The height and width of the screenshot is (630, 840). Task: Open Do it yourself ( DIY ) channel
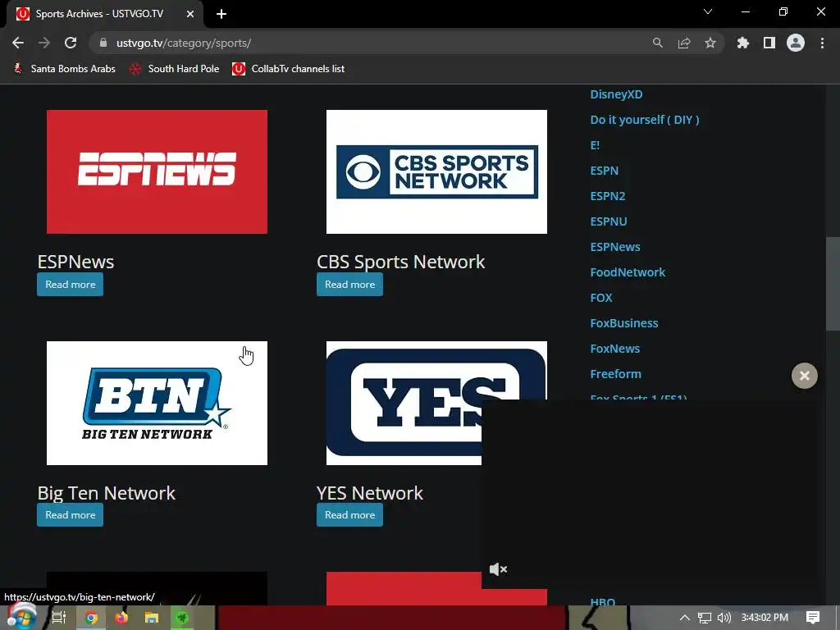click(x=645, y=120)
